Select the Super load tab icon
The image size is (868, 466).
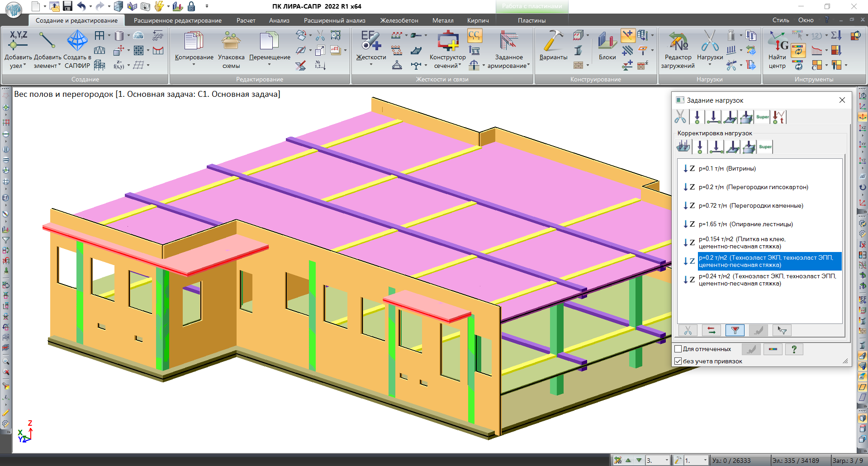(762, 117)
